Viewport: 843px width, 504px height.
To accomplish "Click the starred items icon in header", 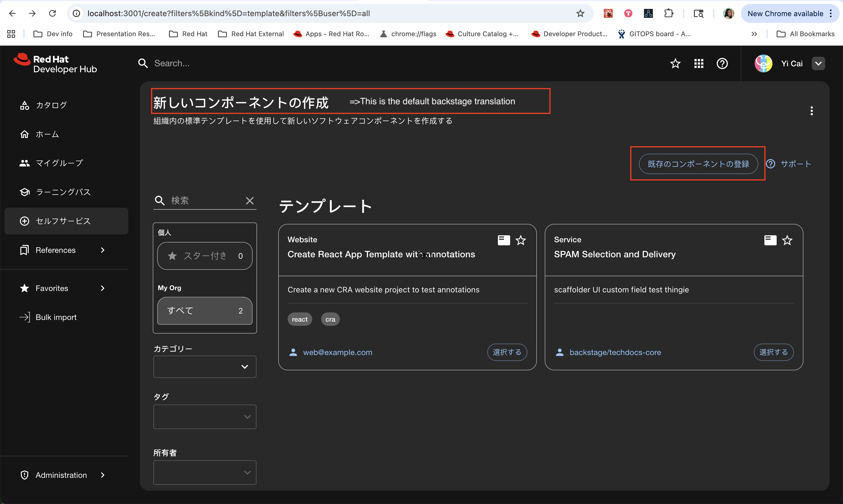I will pyautogui.click(x=675, y=63).
